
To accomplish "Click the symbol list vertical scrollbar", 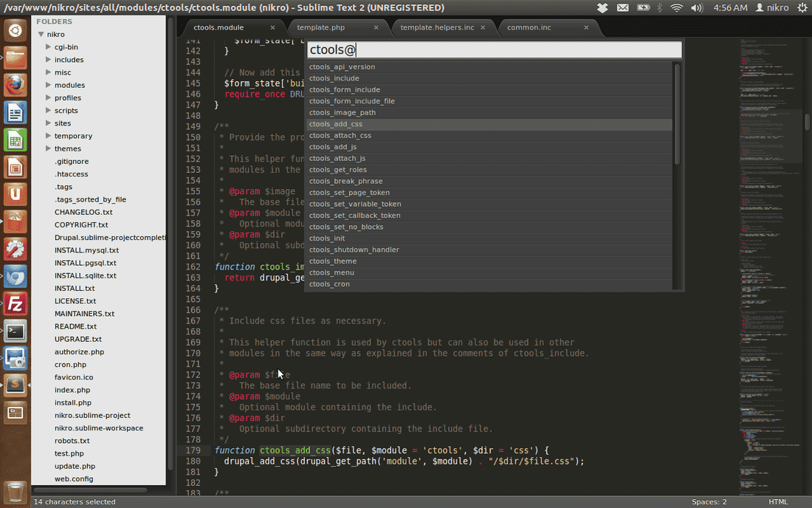I will [677, 115].
